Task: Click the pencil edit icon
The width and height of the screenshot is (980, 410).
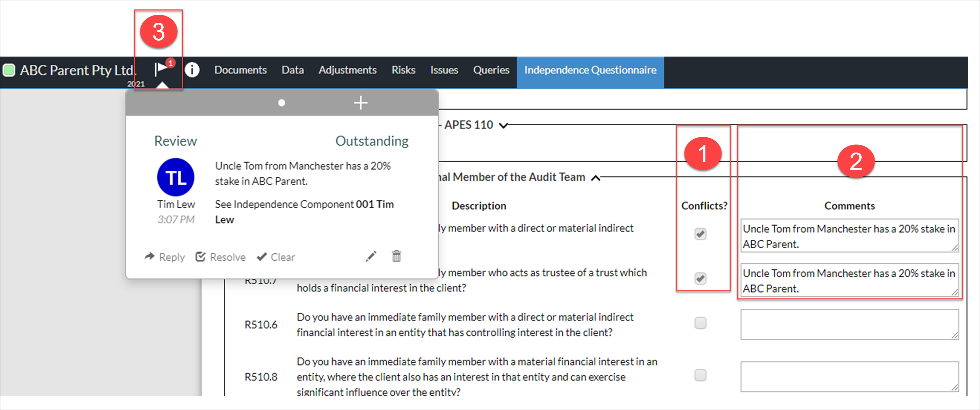Action: tap(371, 256)
